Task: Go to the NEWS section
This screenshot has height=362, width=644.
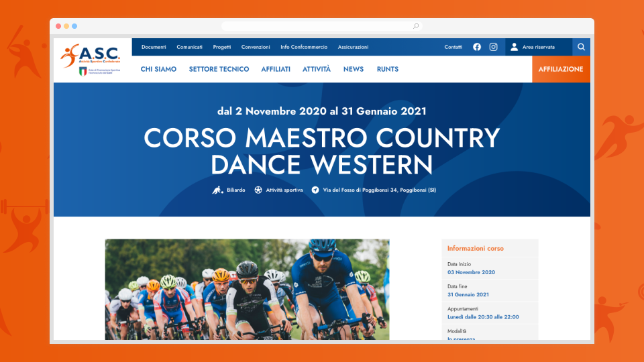Action: [x=354, y=69]
